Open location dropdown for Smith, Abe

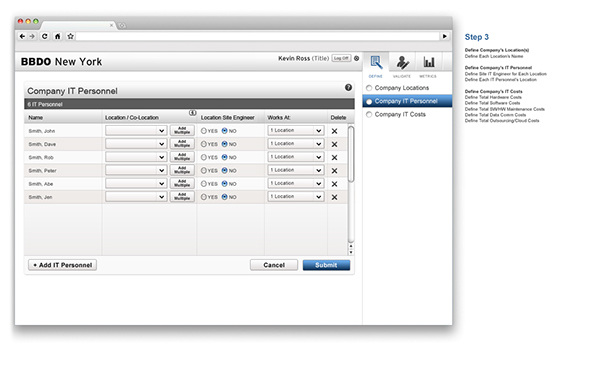(136, 184)
